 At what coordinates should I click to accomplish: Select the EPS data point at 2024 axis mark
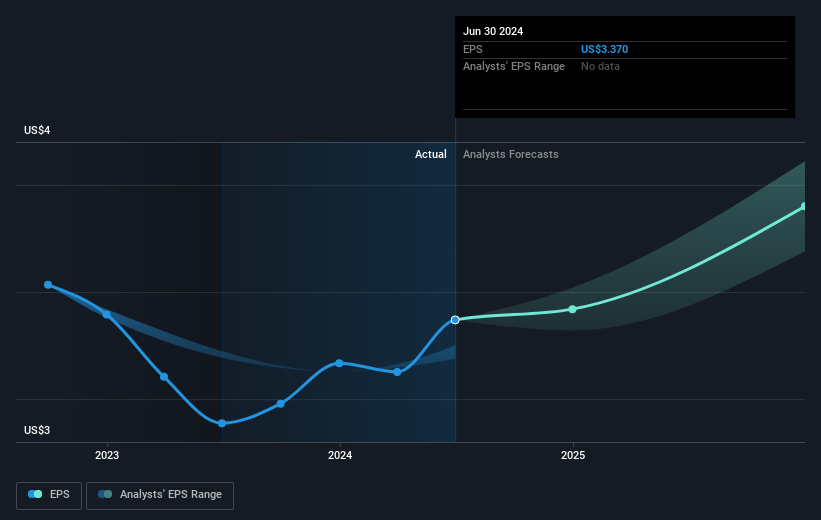[x=339, y=363]
